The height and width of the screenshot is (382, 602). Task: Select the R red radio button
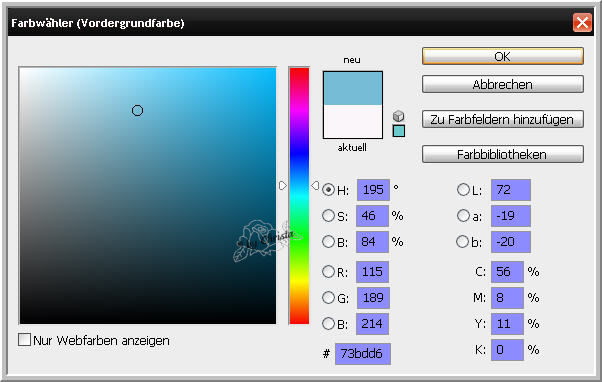point(328,272)
